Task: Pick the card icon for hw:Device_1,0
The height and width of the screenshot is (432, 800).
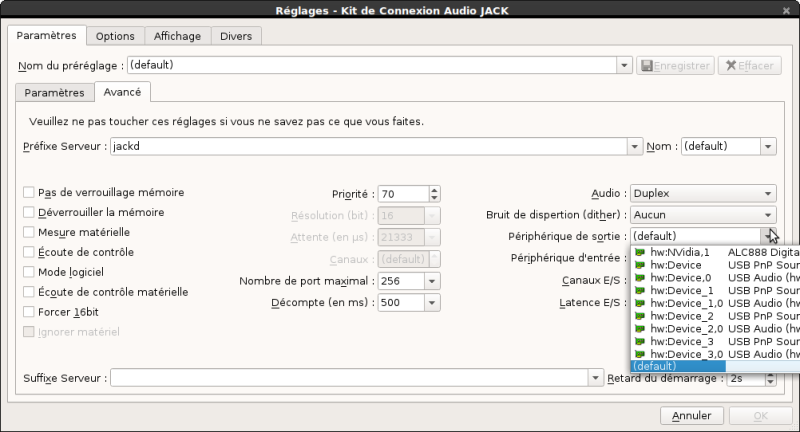Action: 639,303
